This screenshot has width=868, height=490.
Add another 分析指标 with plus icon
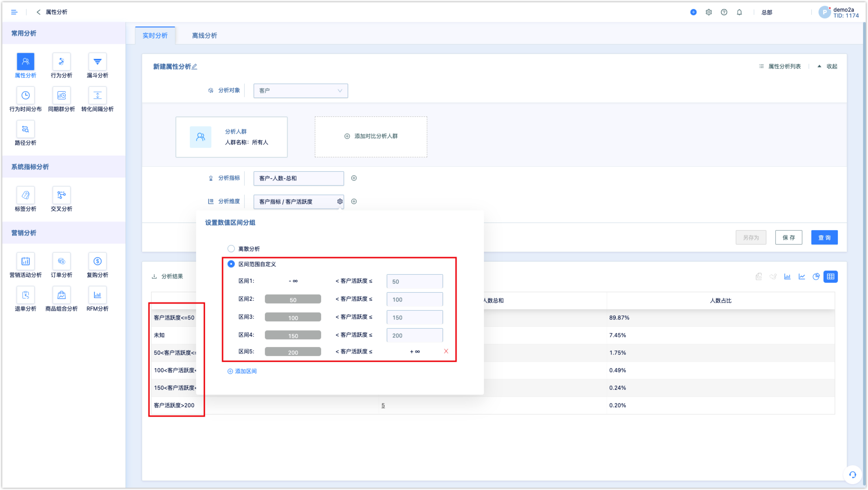pos(354,178)
